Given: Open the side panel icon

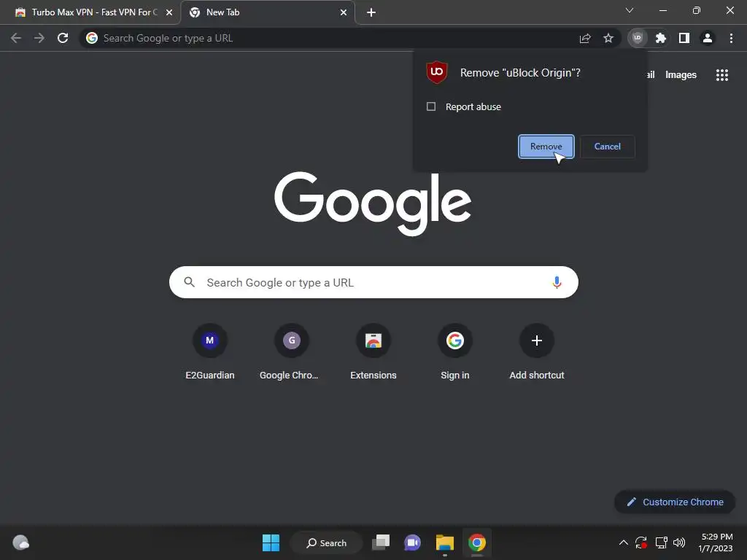Looking at the screenshot, I should (x=684, y=38).
